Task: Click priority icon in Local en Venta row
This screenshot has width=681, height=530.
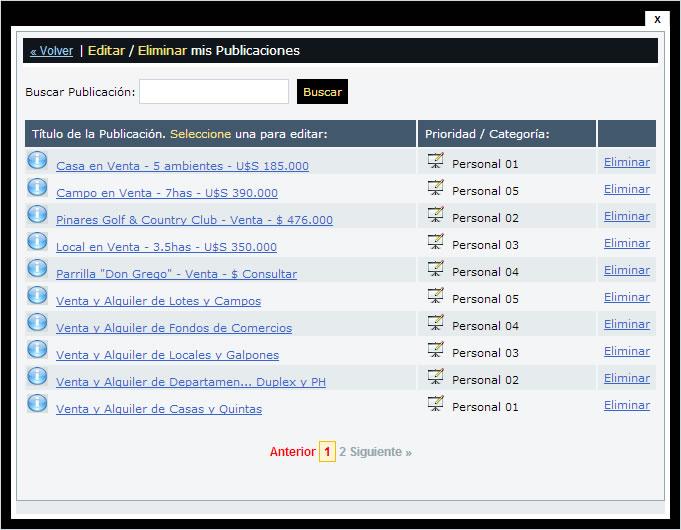Action: pos(435,241)
